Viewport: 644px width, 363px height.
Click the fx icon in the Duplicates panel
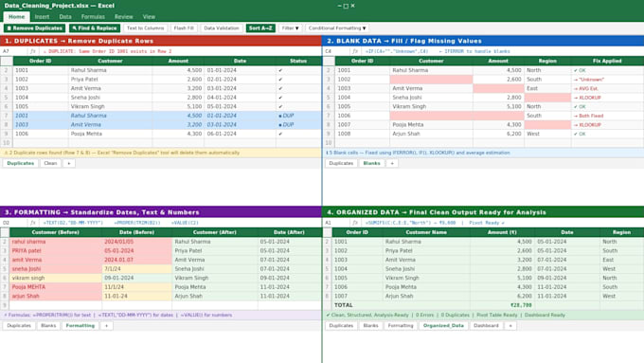click(x=33, y=51)
